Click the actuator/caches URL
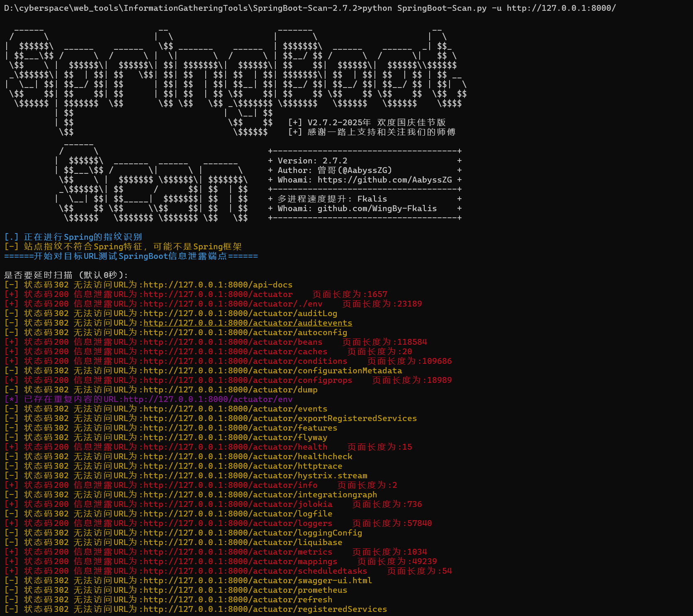 [x=235, y=351]
